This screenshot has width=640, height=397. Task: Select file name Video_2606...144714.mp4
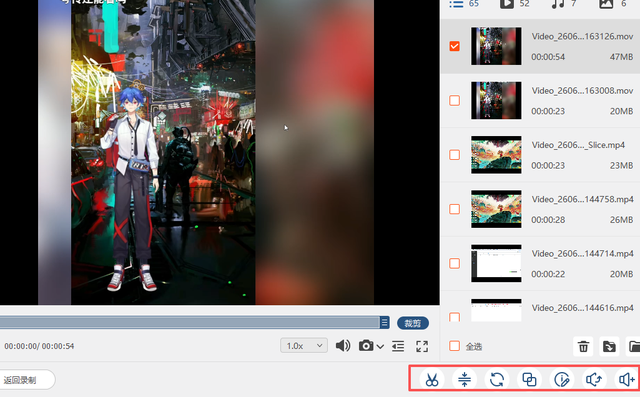pyautogui.click(x=582, y=253)
